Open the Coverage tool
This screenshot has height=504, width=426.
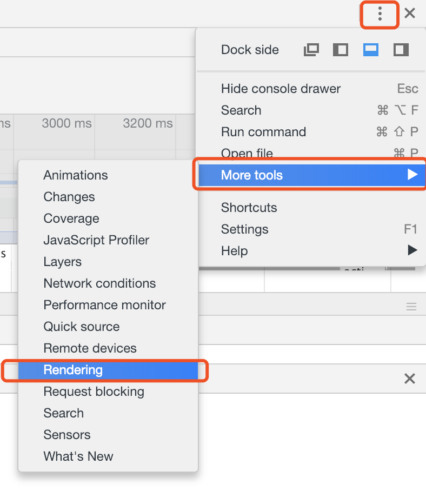71,218
